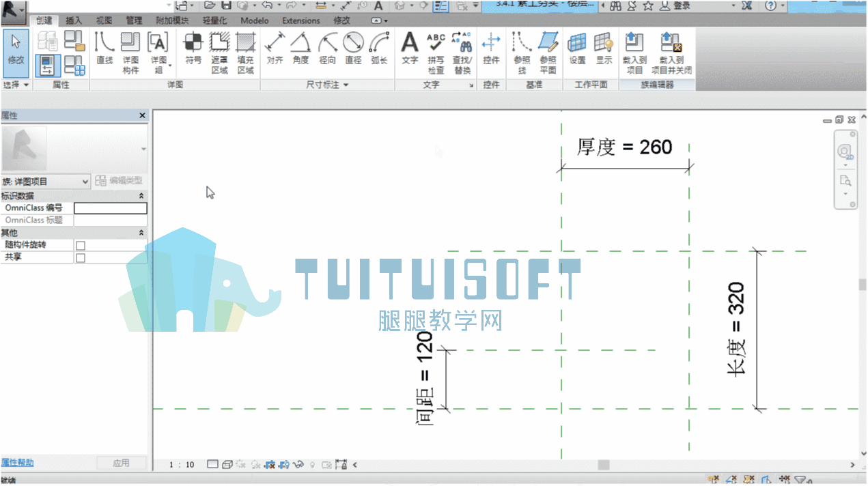The width and height of the screenshot is (868, 486).
Task: Add a Control (控件)
Action: coord(491,48)
